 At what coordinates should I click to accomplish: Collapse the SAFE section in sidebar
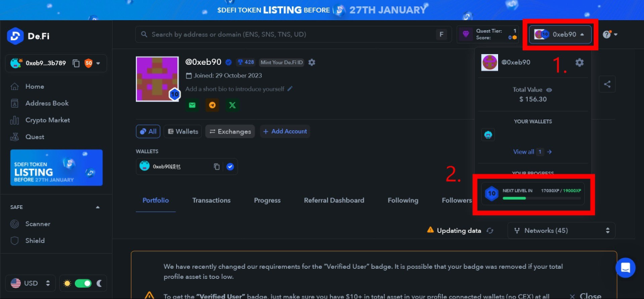(97, 206)
